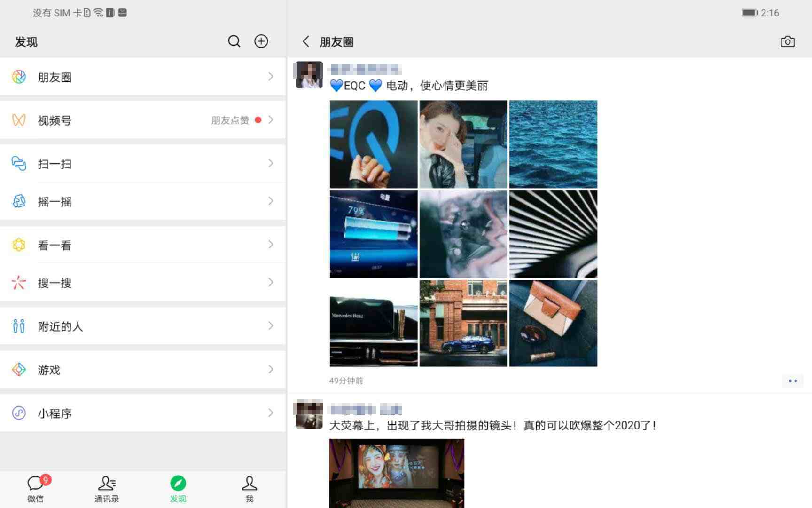Tap the EQC 电动 post caption

coord(409,86)
